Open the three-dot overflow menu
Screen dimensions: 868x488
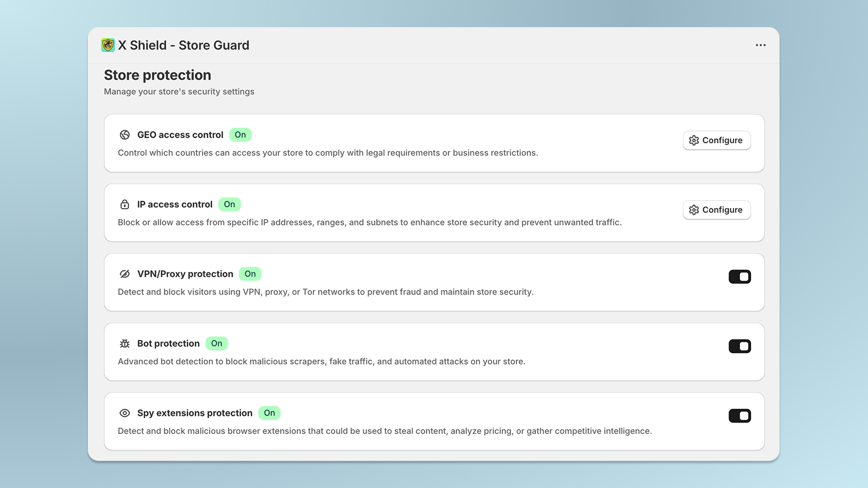click(761, 45)
